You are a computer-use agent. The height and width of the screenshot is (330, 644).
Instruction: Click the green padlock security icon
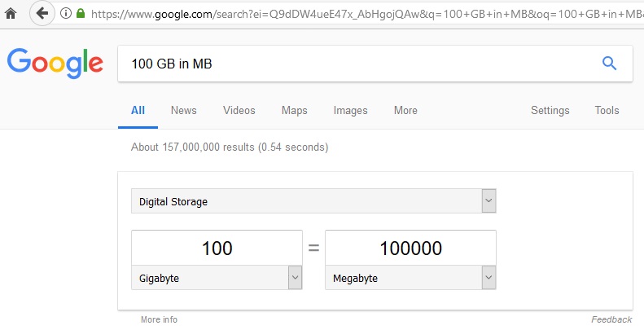coord(81,13)
